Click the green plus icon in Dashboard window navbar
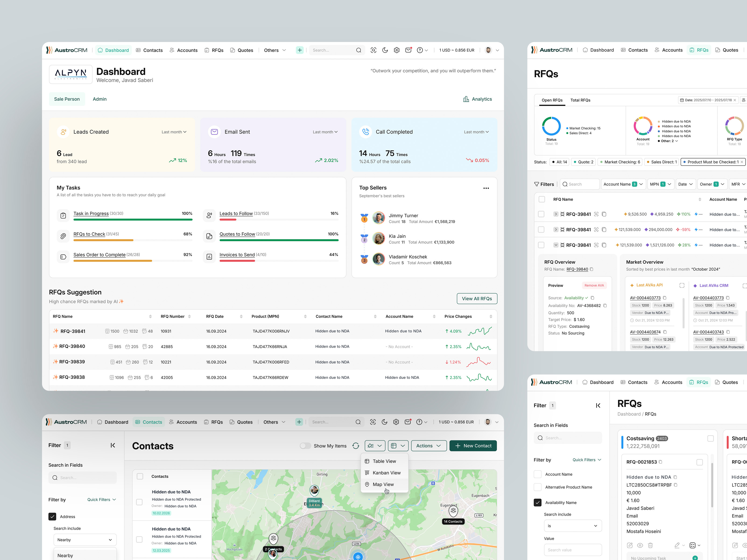This screenshot has height=560, width=747. click(300, 50)
